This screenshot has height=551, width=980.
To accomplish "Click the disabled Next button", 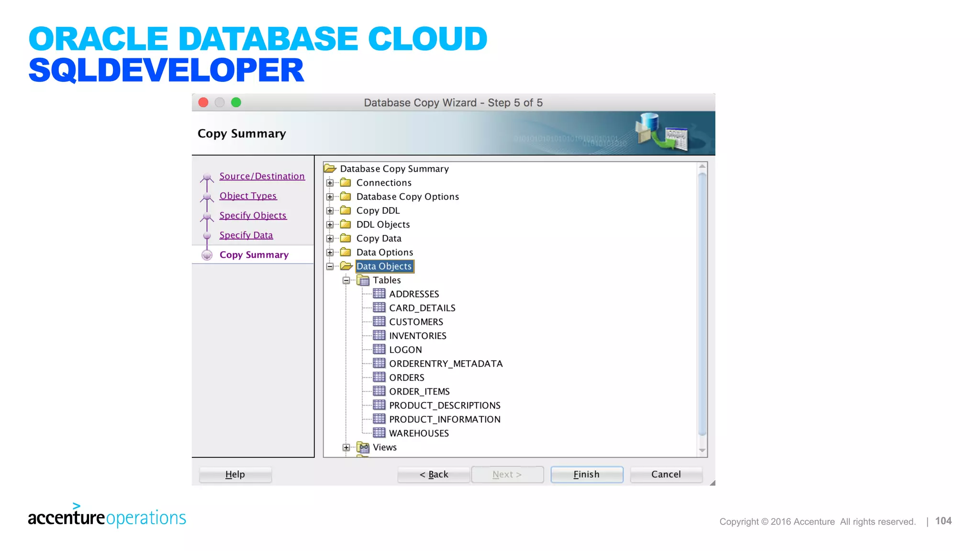I will [x=507, y=474].
